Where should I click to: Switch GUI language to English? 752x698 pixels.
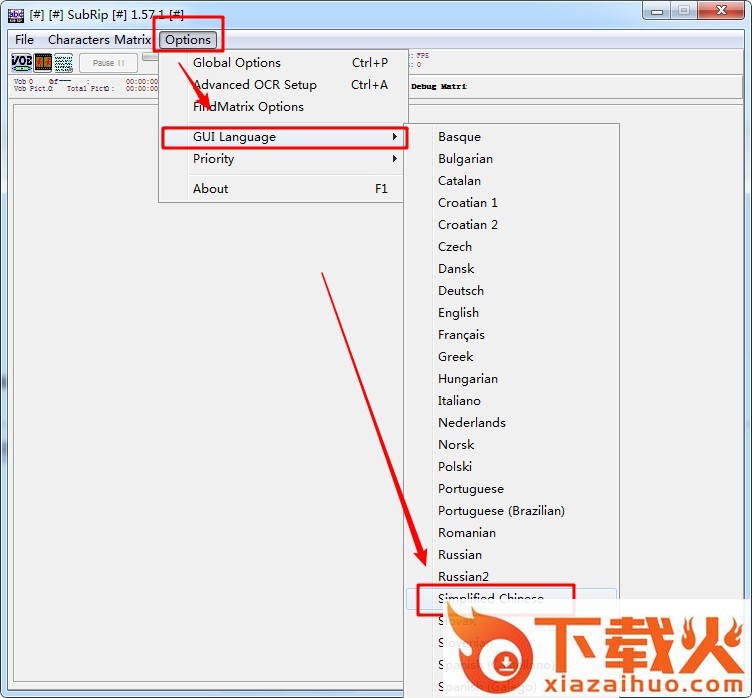pyautogui.click(x=458, y=313)
